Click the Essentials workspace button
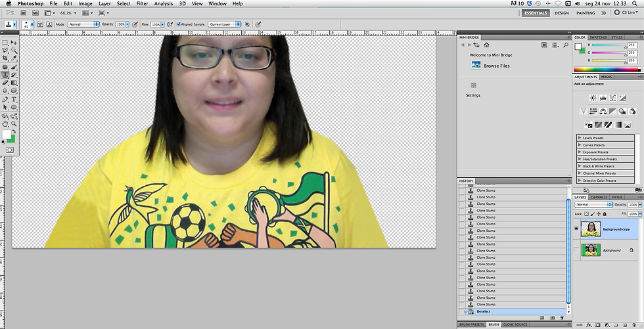Viewport: 644px width, 329px height. pos(536,13)
